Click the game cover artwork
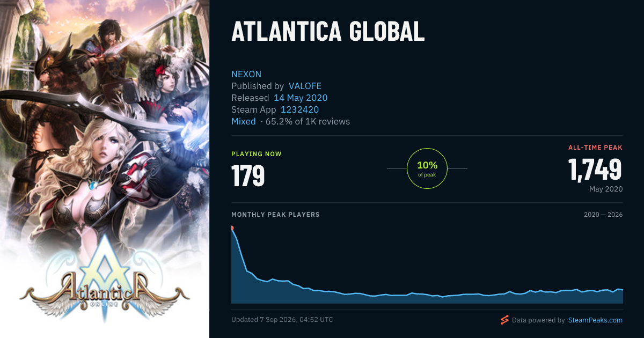644x338 pixels. (105, 169)
